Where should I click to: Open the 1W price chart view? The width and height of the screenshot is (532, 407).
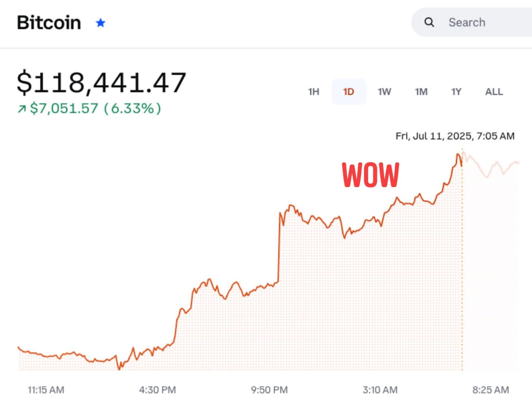pos(384,92)
